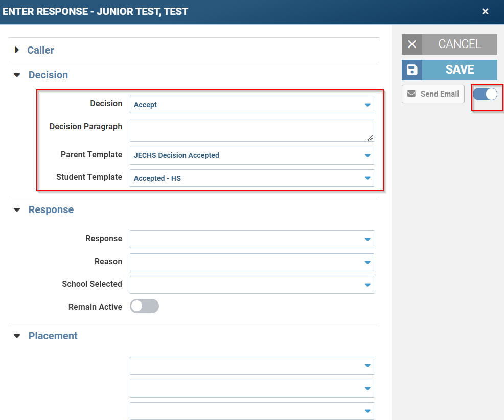Click the Decision section heading
This screenshot has width=504, height=420.
point(48,75)
